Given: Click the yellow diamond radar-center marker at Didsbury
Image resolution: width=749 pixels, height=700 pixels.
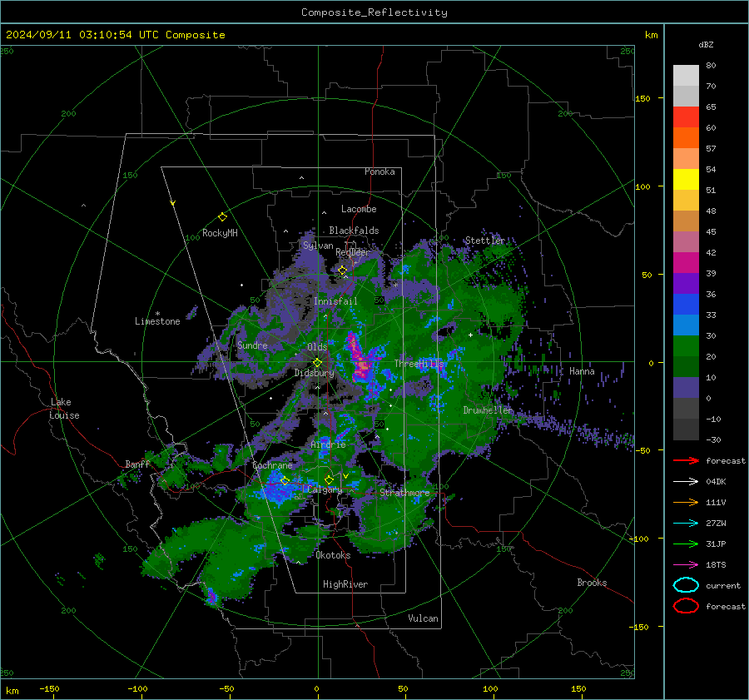Looking at the screenshot, I should click(x=318, y=363).
